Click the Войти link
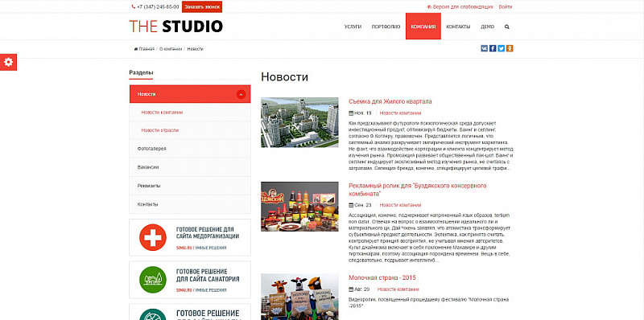Image resolution: width=644 pixels, height=320 pixels. (x=506, y=7)
